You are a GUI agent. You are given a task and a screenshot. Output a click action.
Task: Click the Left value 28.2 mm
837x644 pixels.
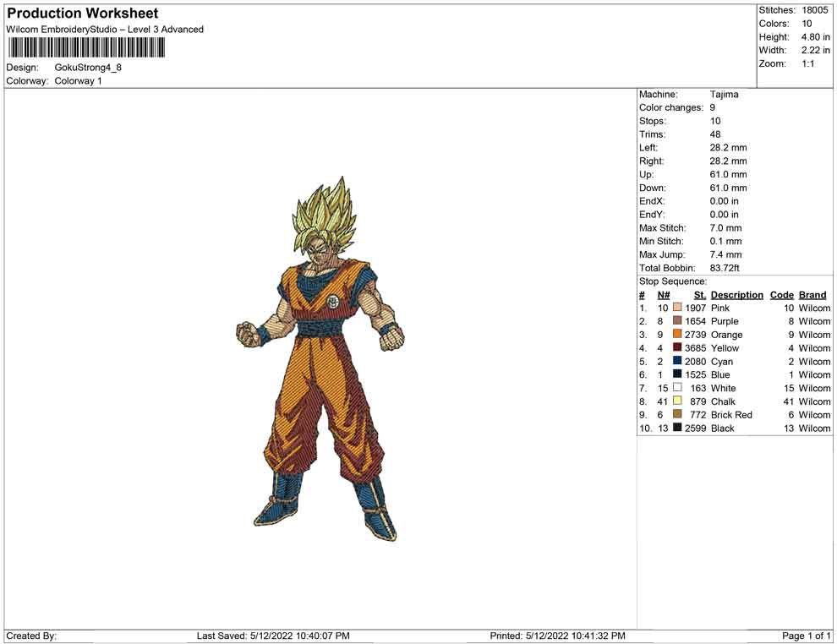pos(728,148)
